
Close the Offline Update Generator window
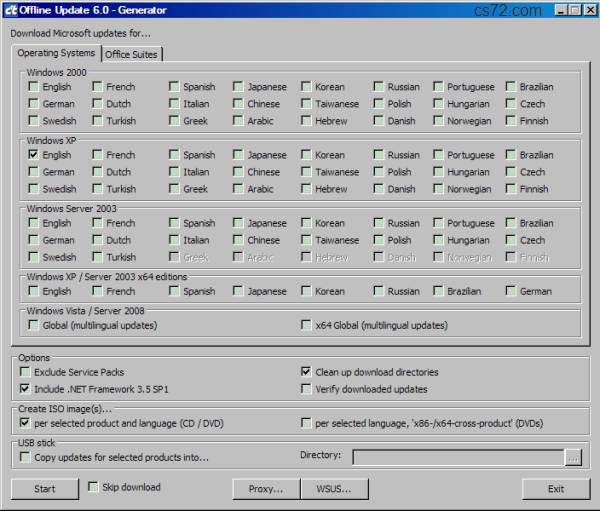[x=590, y=10]
